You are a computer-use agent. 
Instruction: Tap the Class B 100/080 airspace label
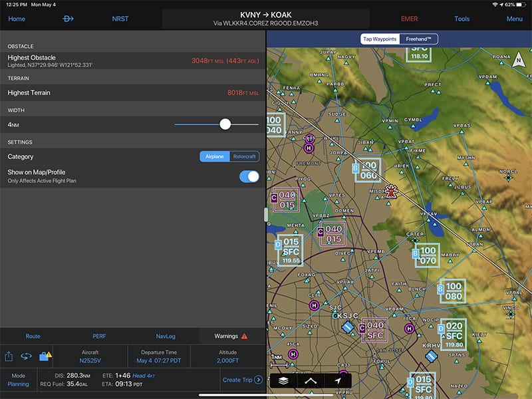(x=452, y=291)
